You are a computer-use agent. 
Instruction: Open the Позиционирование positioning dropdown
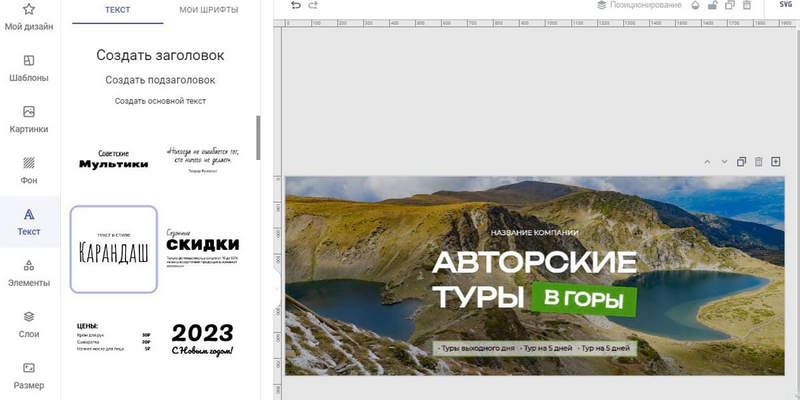pyautogui.click(x=638, y=6)
